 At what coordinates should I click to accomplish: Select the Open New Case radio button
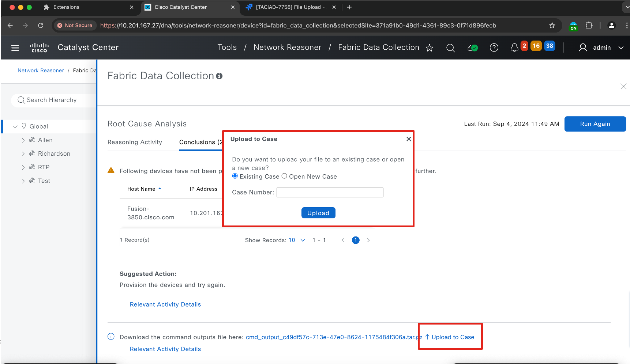tap(284, 176)
